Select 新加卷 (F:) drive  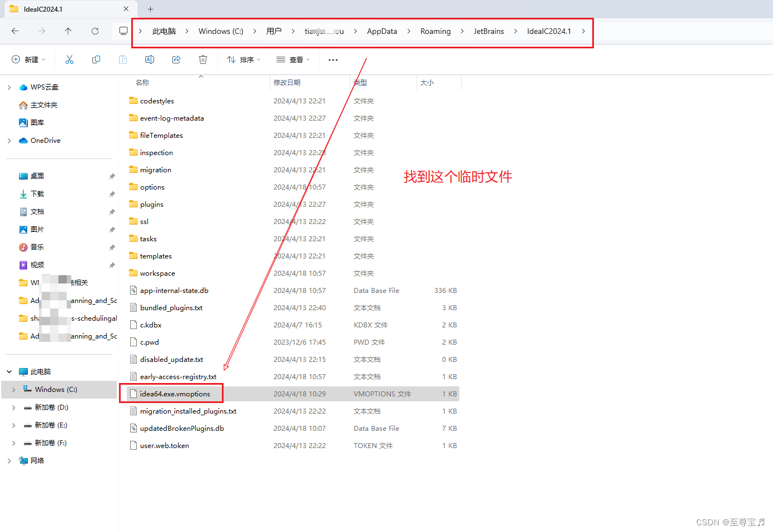(x=51, y=443)
